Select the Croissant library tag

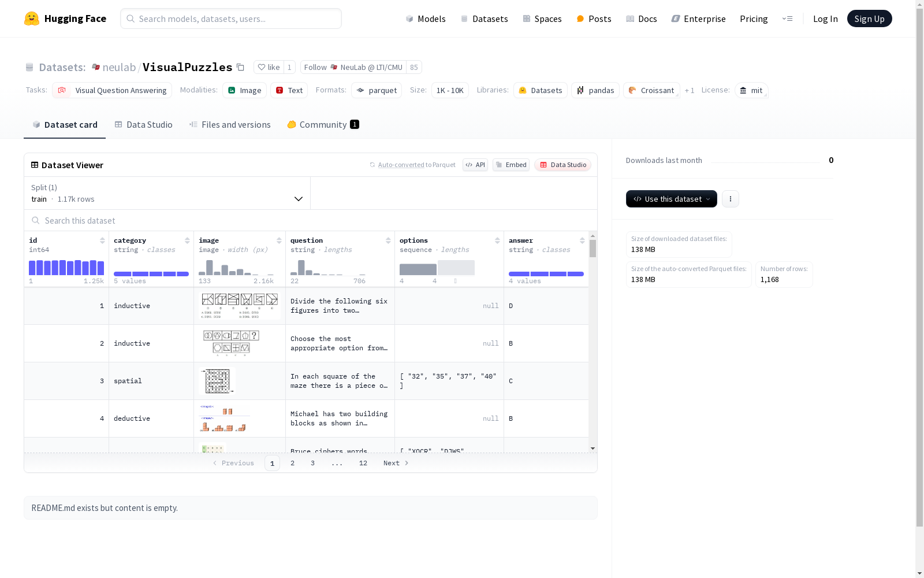651,90
